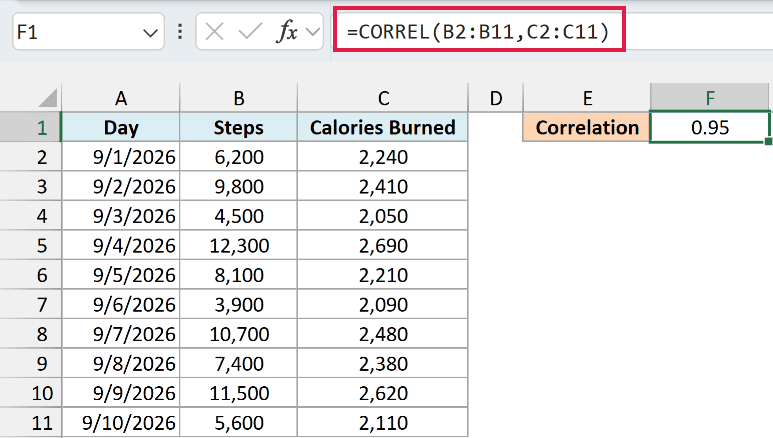
Task: Select column C header
Action: (383, 98)
